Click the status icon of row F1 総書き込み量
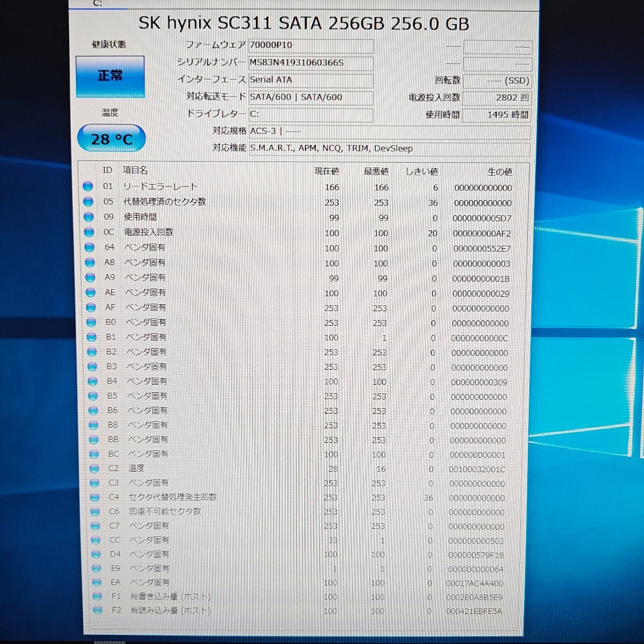This screenshot has height=644, width=644. [97, 596]
